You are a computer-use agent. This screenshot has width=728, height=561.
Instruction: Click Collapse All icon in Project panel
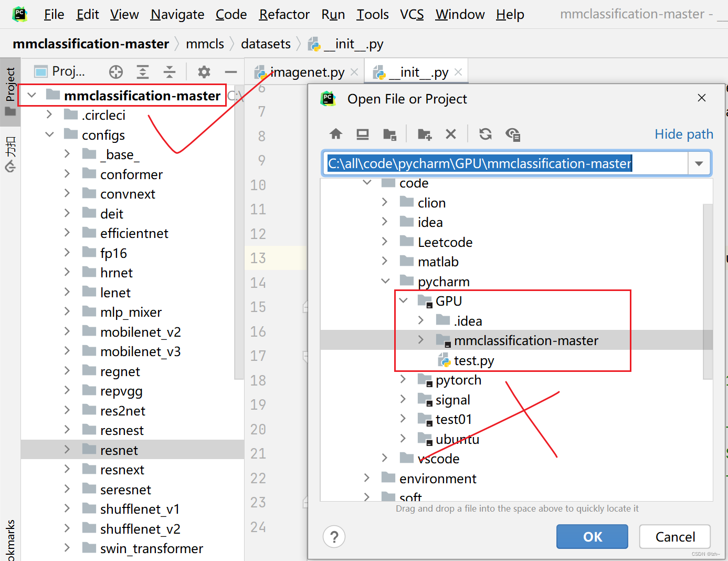(169, 72)
